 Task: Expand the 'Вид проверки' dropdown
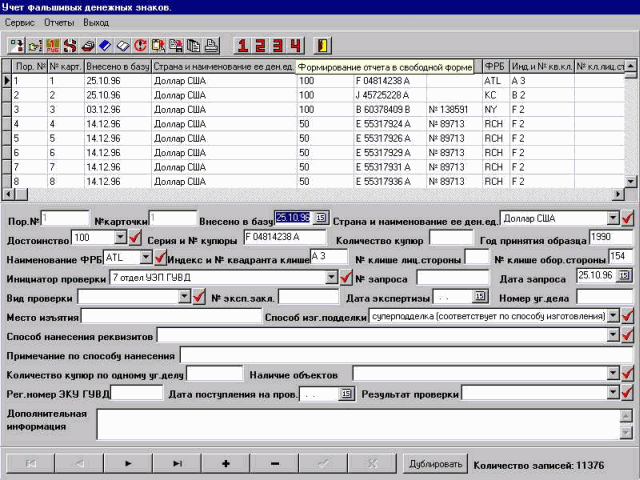184,296
